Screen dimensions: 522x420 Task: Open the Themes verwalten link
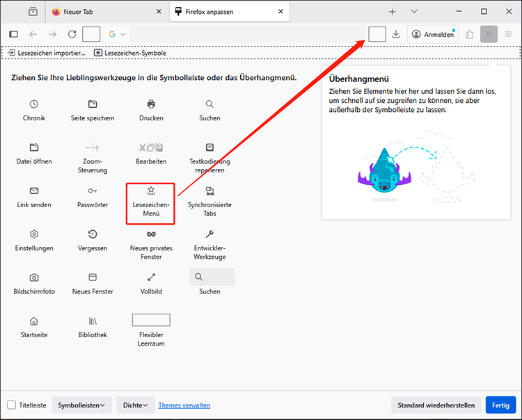(x=184, y=405)
